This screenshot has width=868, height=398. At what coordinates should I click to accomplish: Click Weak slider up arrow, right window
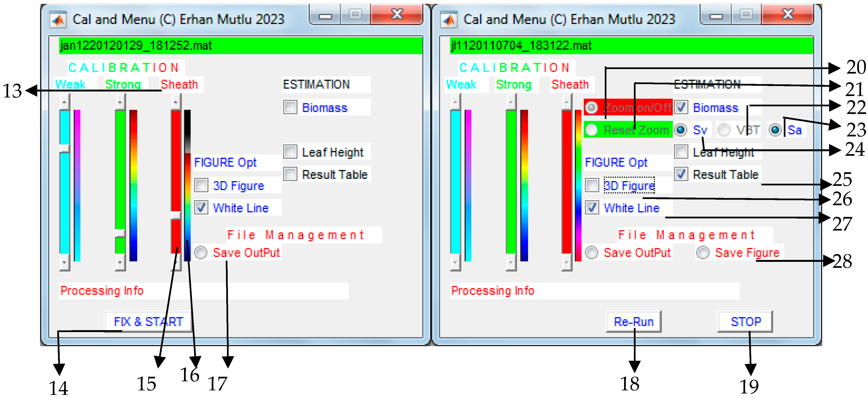[455, 102]
